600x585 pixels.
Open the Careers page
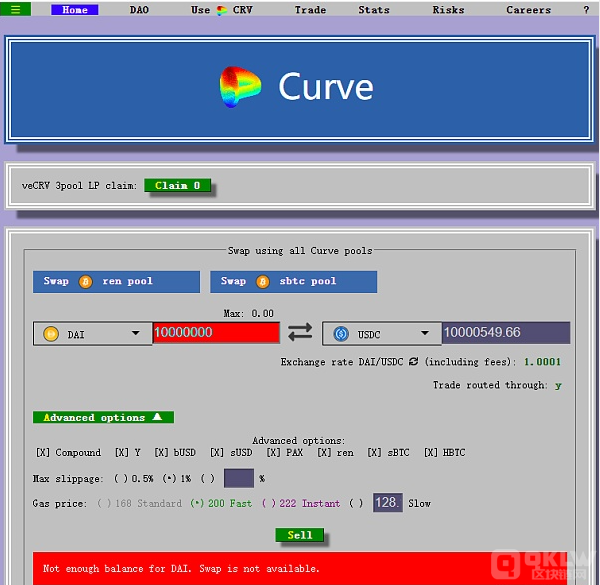(x=528, y=10)
